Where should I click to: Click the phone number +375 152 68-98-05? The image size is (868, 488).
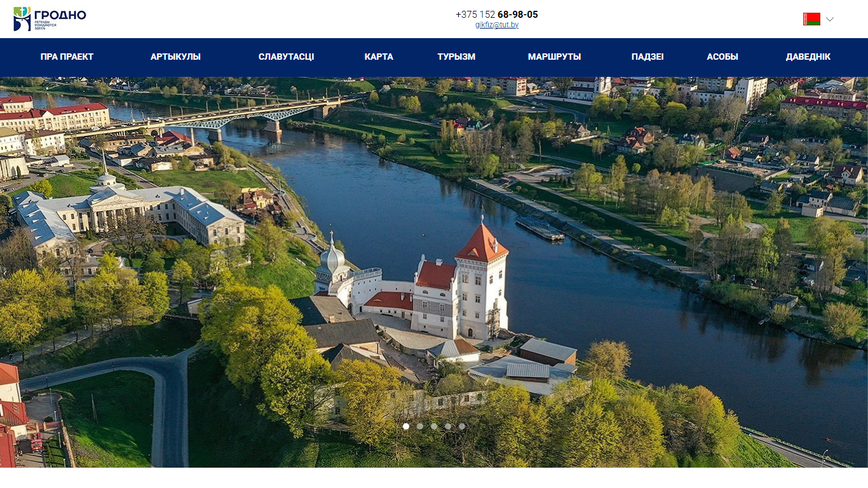497,15
